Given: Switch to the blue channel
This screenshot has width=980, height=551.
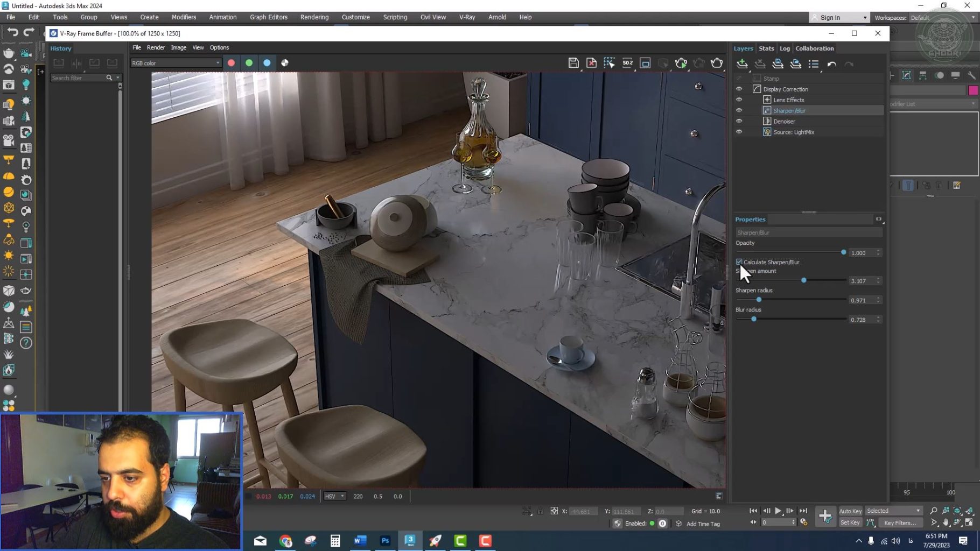Looking at the screenshot, I should [267, 63].
